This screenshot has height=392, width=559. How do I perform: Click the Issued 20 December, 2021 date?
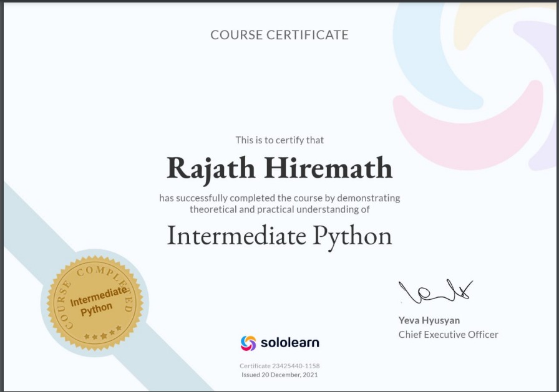tap(279, 375)
